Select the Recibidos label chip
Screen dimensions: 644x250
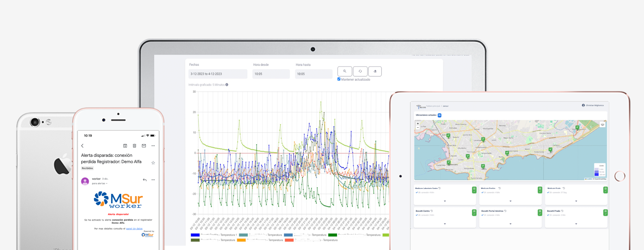click(87, 168)
